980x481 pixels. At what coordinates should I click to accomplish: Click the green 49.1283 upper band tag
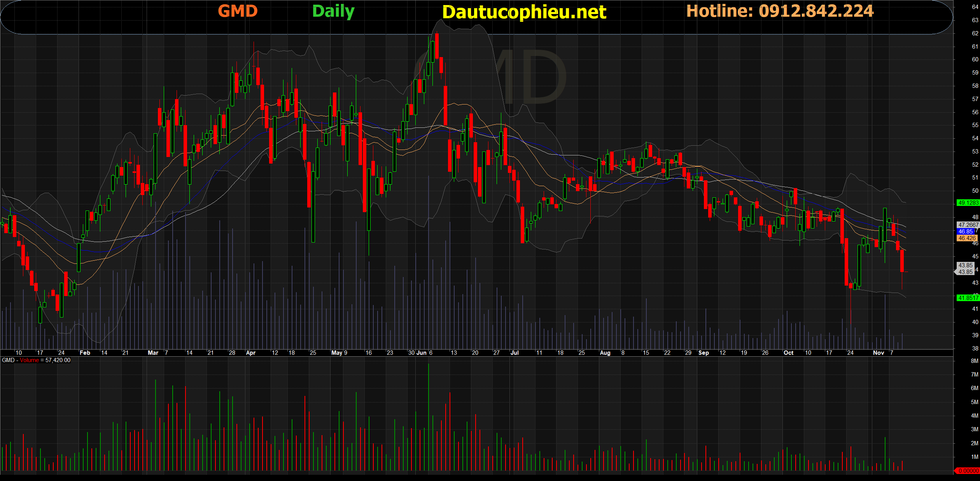tap(968, 203)
